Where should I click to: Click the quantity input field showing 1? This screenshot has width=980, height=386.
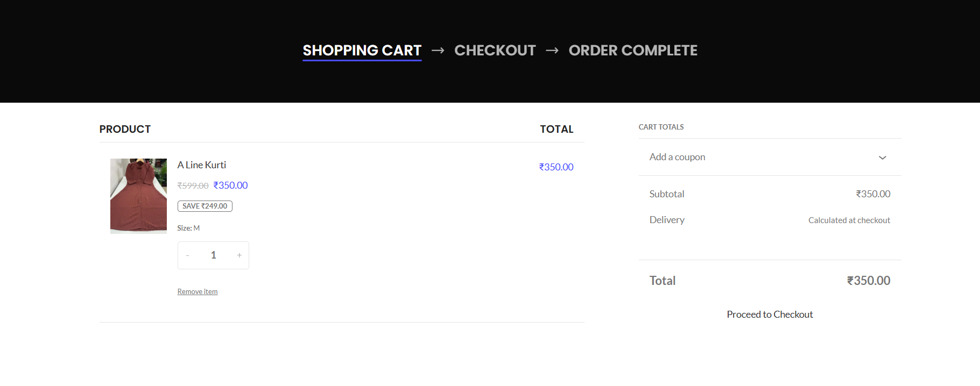(x=213, y=255)
